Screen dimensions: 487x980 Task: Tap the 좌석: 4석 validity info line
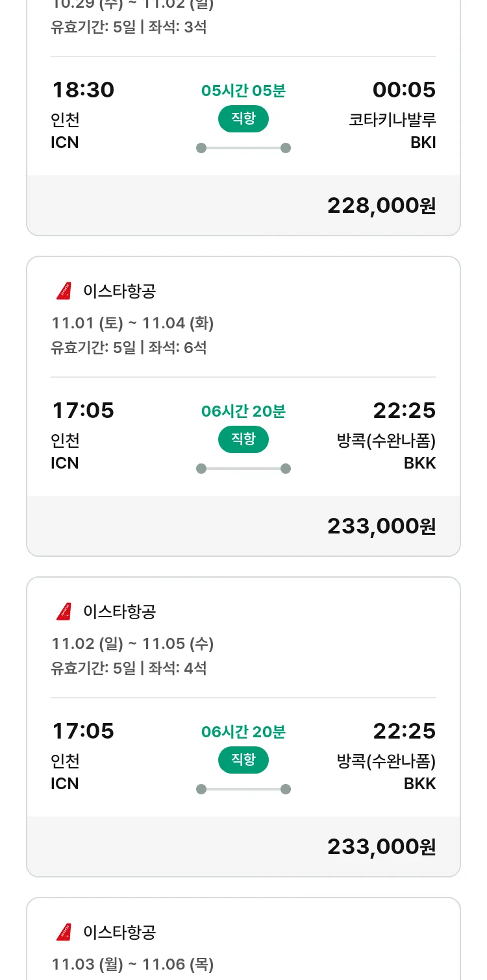pyautogui.click(x=129, y=668)
